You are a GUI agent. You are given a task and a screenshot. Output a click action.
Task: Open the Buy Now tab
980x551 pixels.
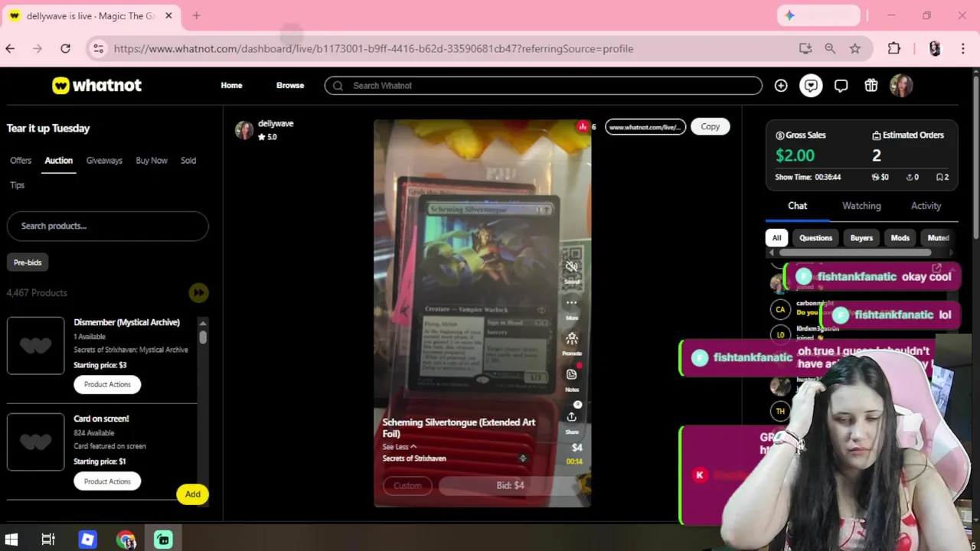pos(152,161)
